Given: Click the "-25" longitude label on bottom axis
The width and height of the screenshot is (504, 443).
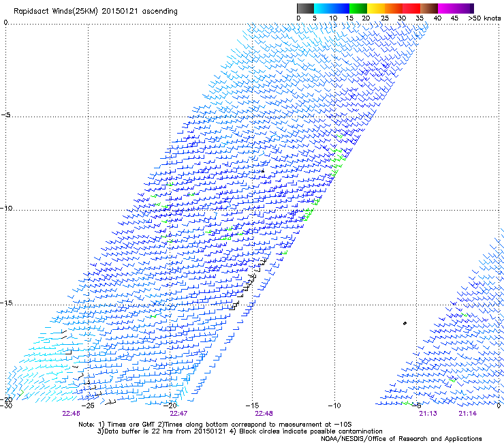Looking at the screenshot, I should click(x=88, y=406).
